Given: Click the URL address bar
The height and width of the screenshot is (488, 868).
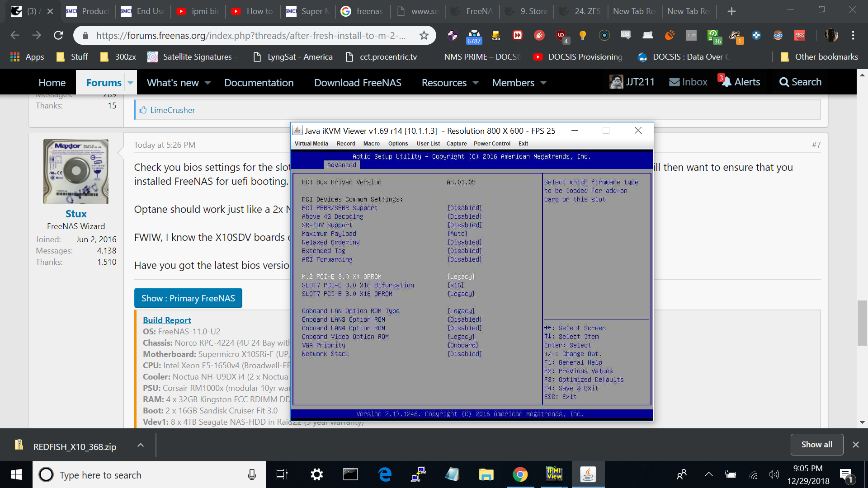Looking at the screenshot, I should [251, 35].
